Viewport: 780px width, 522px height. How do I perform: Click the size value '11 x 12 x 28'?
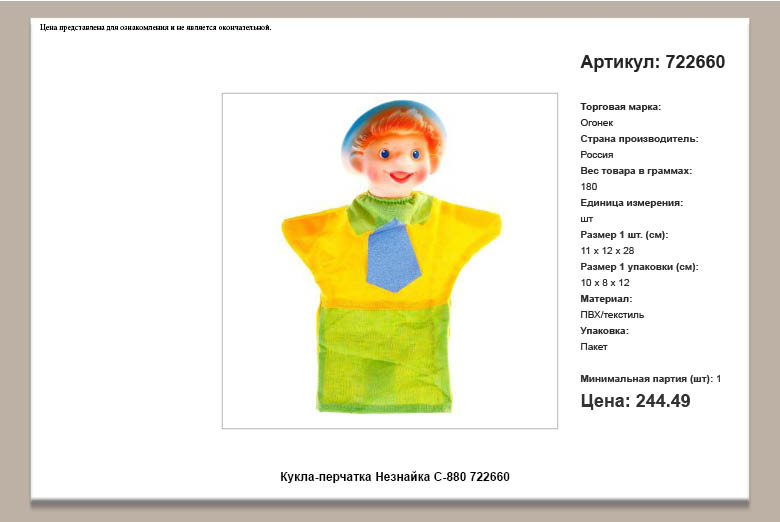click(x=607, y=251)
